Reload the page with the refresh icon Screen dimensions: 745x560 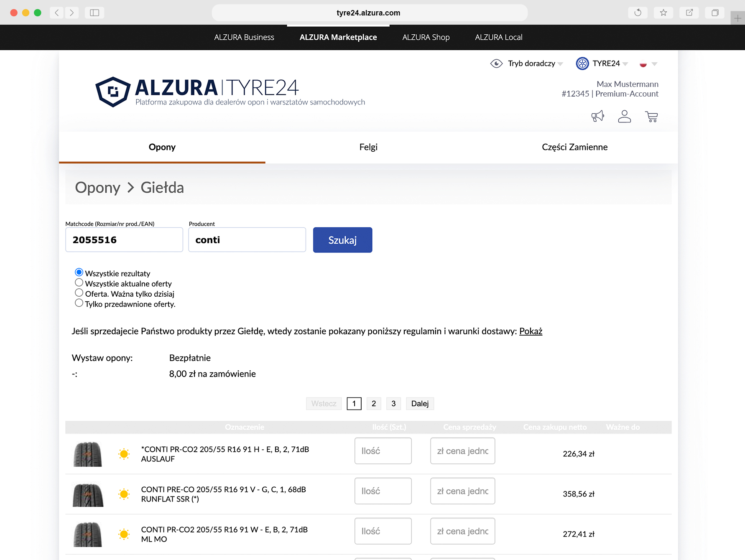(638, 13)
